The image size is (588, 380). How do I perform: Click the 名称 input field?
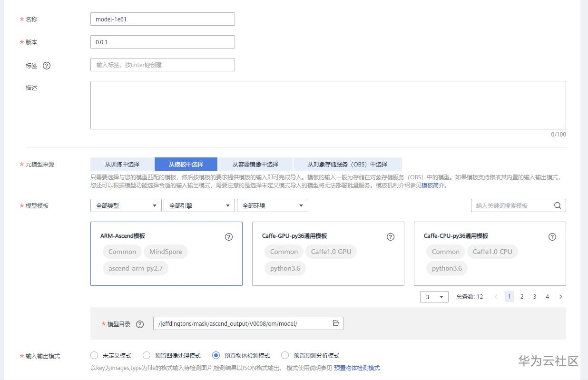point(163,19)
